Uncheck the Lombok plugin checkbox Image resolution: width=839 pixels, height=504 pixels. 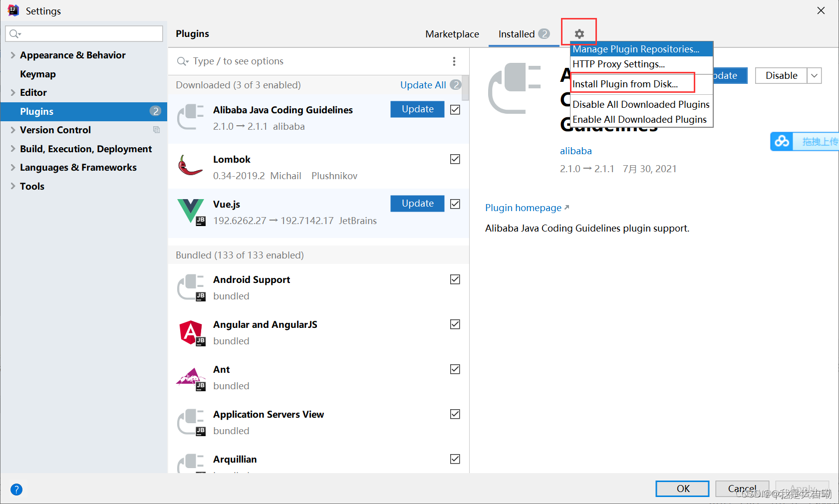tap(455, 159)
